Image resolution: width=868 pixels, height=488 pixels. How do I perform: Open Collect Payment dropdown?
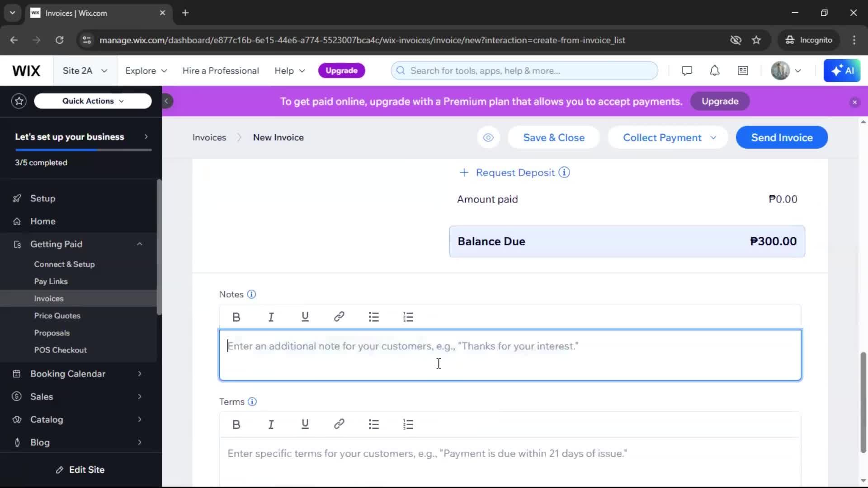pyautogui.click(x=668, y=138)
